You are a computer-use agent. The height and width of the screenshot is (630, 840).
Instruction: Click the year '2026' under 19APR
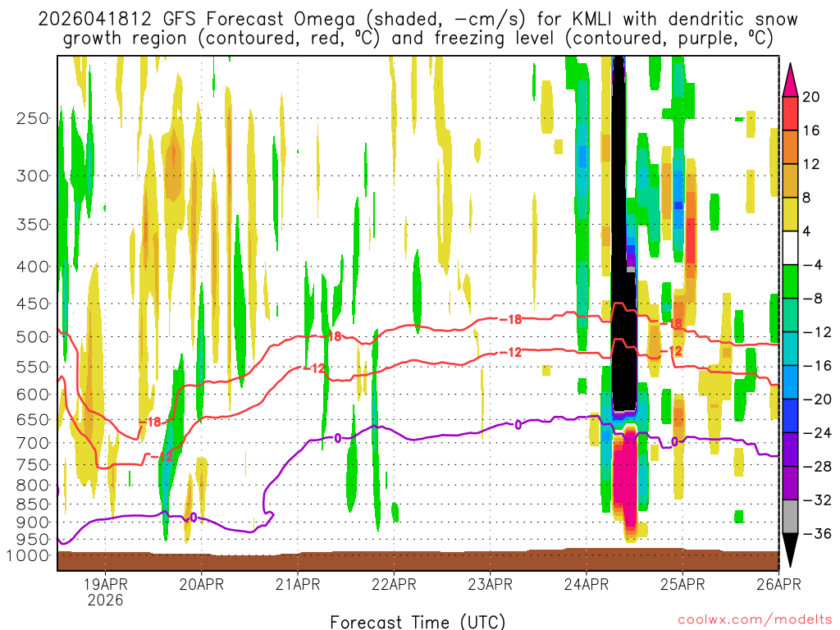click(106, 600)
